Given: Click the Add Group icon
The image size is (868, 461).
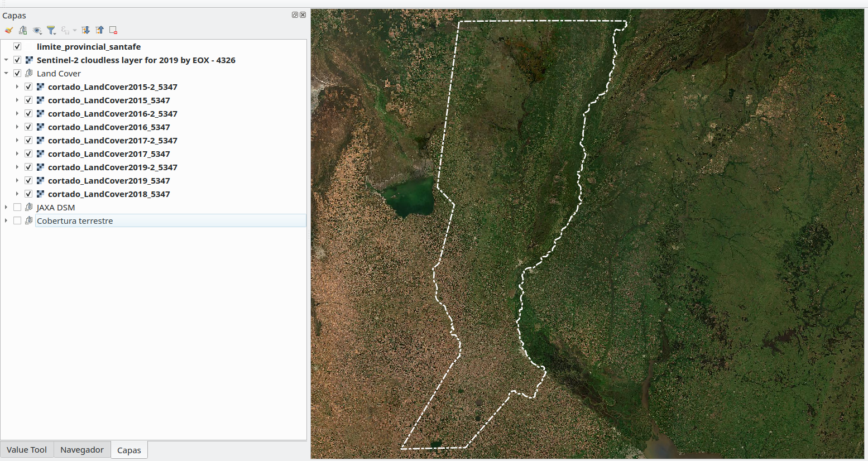Looking at the screenshot, I should coord(23,30).
